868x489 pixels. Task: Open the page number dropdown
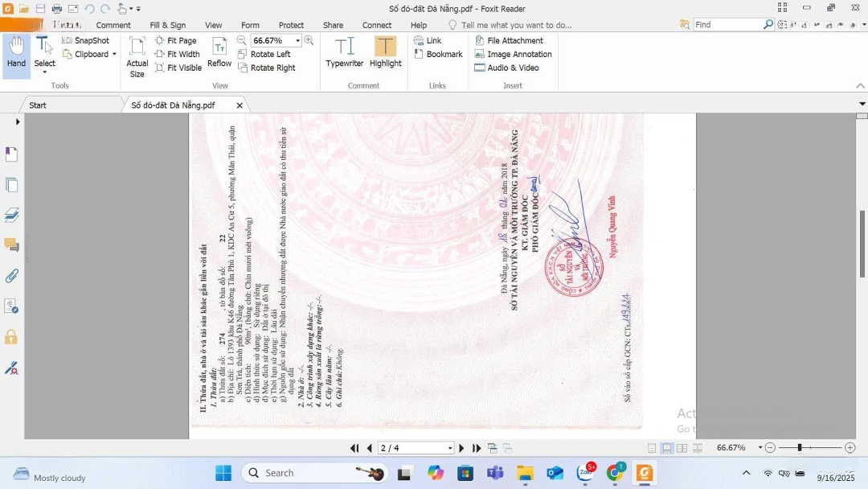(450, 448)
